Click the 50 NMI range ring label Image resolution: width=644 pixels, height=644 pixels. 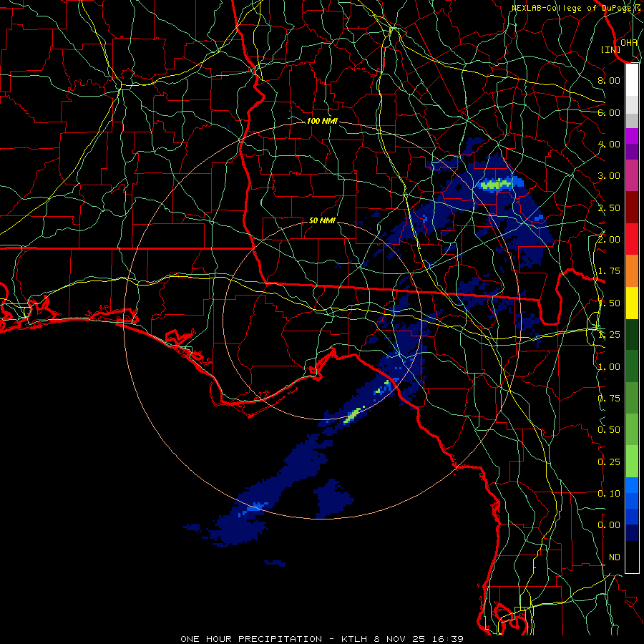322,220
